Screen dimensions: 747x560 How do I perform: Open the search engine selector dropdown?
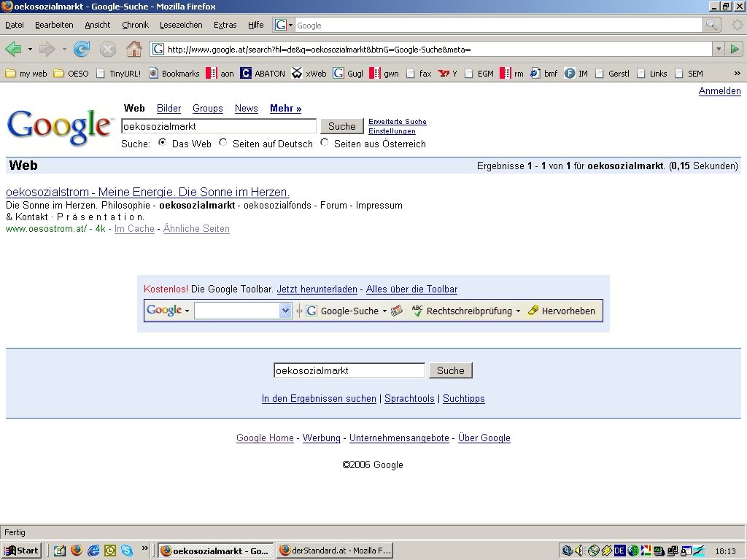(x=284, y=25)
